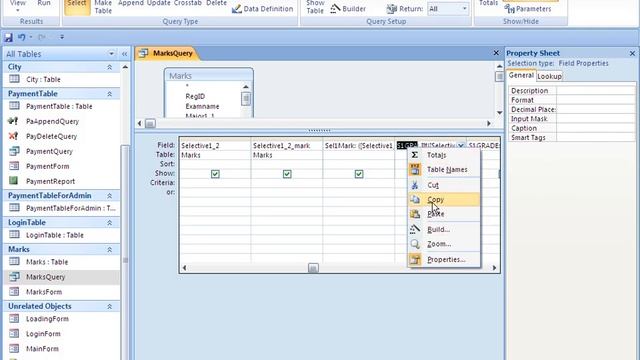Switch to the MarksQuery document tab
Viewport: 640px width, 360px height.
(167, 53)
